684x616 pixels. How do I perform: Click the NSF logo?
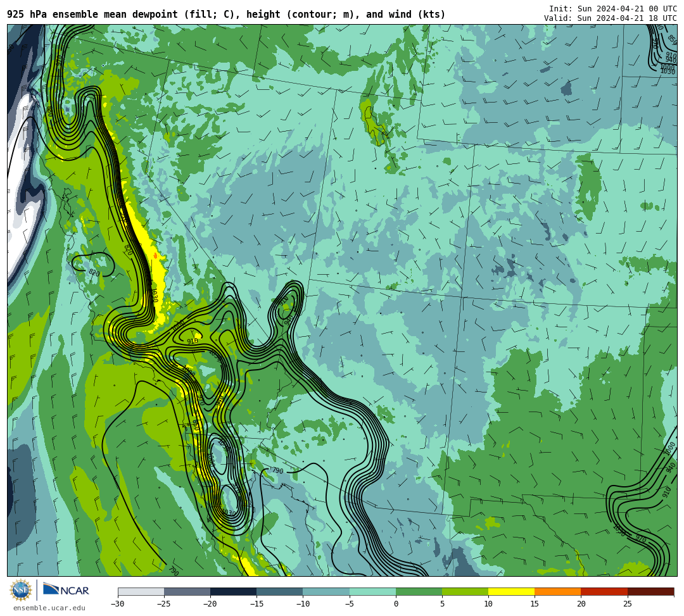[20, 590]
